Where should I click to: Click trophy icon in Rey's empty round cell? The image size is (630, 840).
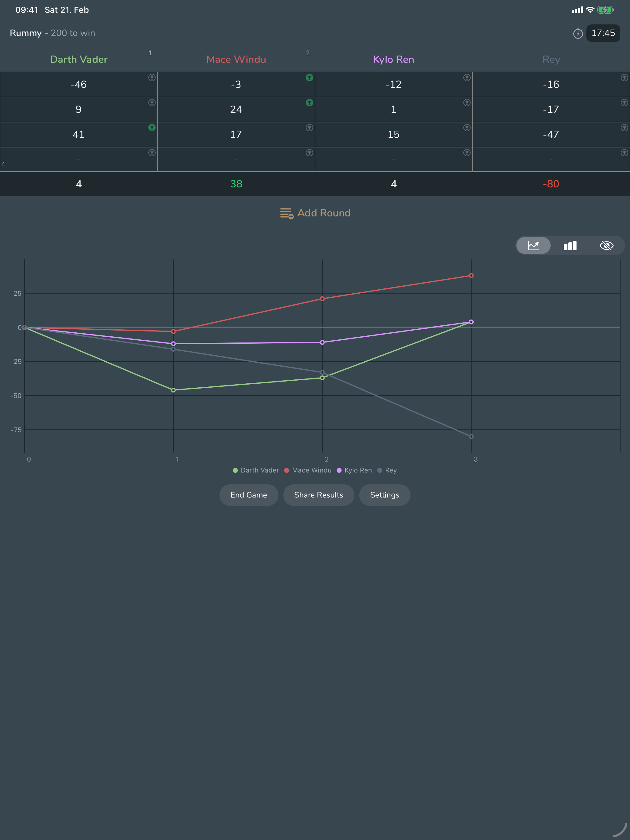[624, 153]
